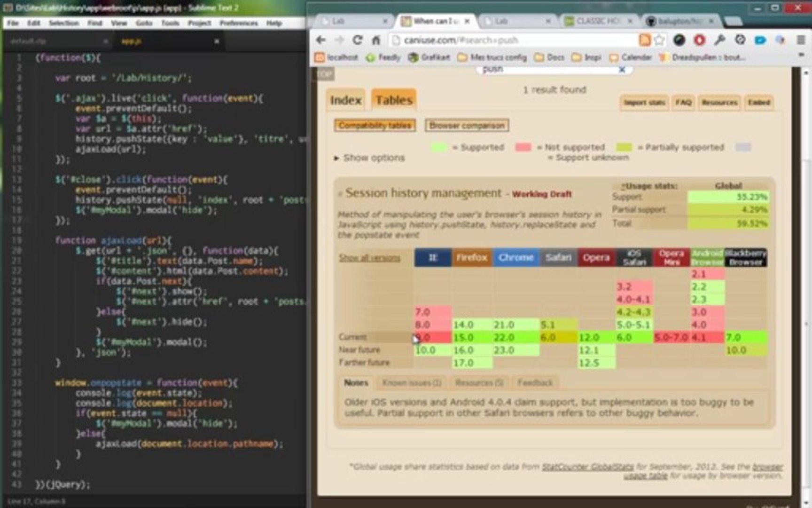This screenshot has height=508, width=812.
Task: Open the Inspi bookmark folder
Action: point(586,57)
